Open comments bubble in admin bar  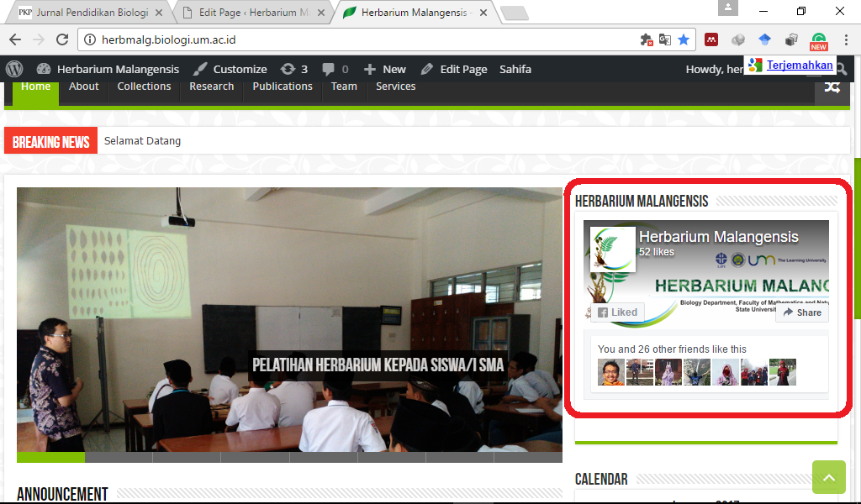335,69
